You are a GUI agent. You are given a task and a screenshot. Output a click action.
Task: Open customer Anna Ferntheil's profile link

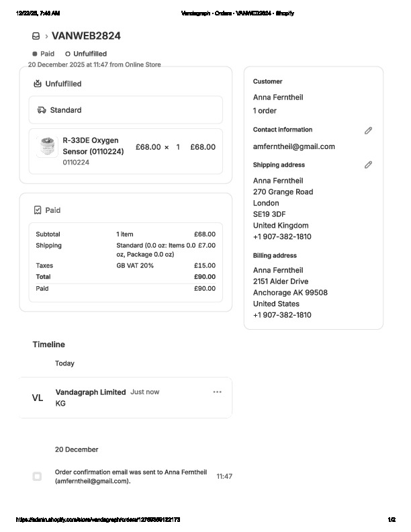pyautogui.click(x=278, y=97)
